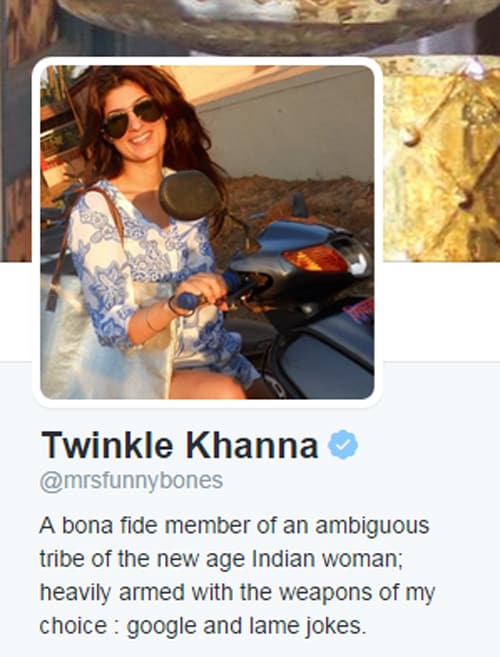Open the @mrsfunnybones handle link
Screen dimensions: 500x657
coord(131,481)
